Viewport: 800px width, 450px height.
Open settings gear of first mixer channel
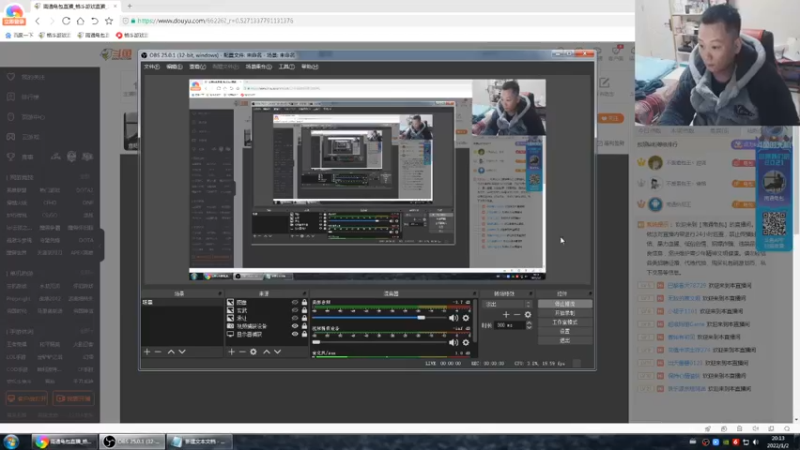pyautogui.click(x=465, y=318)
